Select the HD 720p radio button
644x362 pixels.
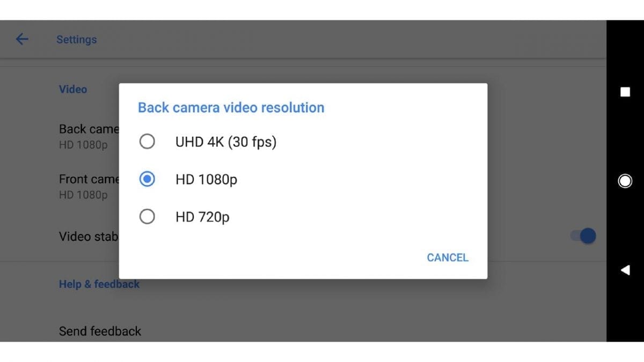tap(147, 217)
